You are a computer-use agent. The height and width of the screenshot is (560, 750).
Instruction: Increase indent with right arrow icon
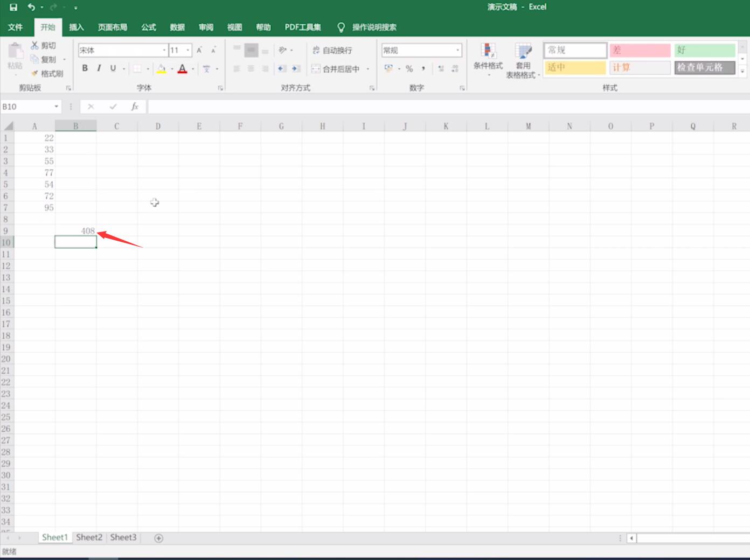295,68
